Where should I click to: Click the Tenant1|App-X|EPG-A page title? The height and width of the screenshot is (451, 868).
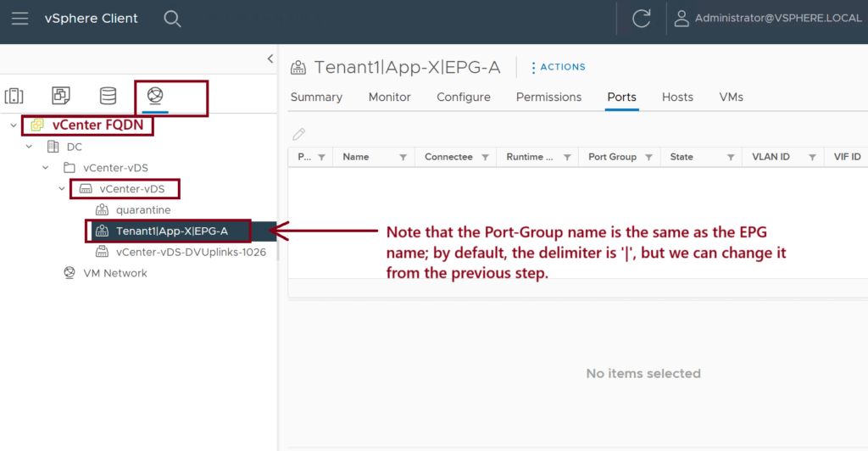408,68
